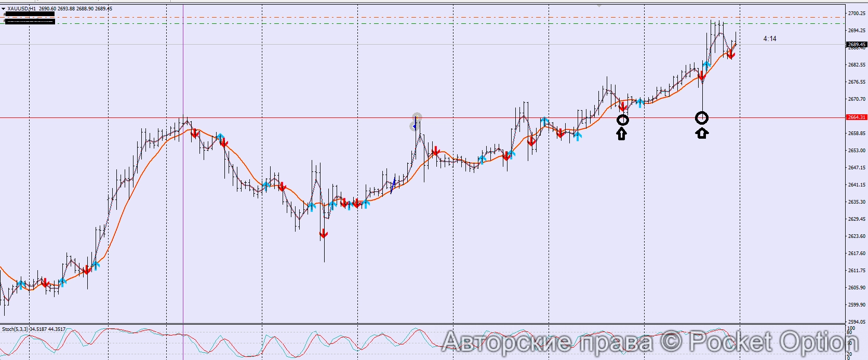868x360 pixels.
Task: Click the first blacked-out label under the chart title
Action: click(29, 15)
